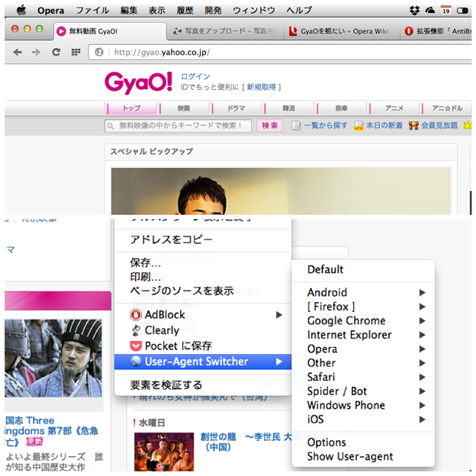Expand the Android user-agent submenu
Viewport: 476px width, 476px height.
(x=422, y=293)
